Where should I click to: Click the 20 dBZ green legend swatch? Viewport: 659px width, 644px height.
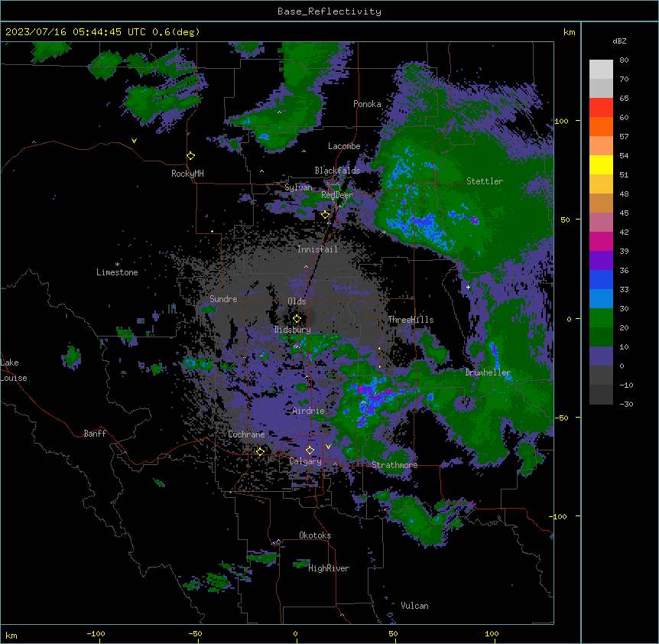tap(601, 318)
